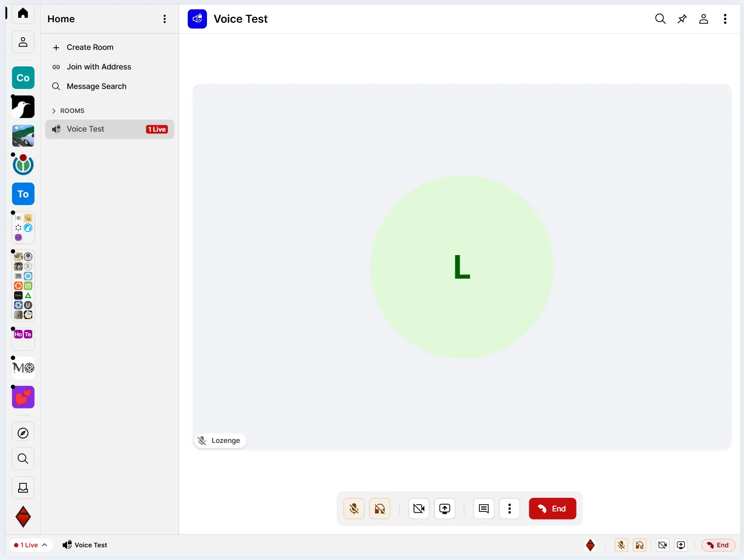
Task: Click Join with Address
Action: pos(99,67)
